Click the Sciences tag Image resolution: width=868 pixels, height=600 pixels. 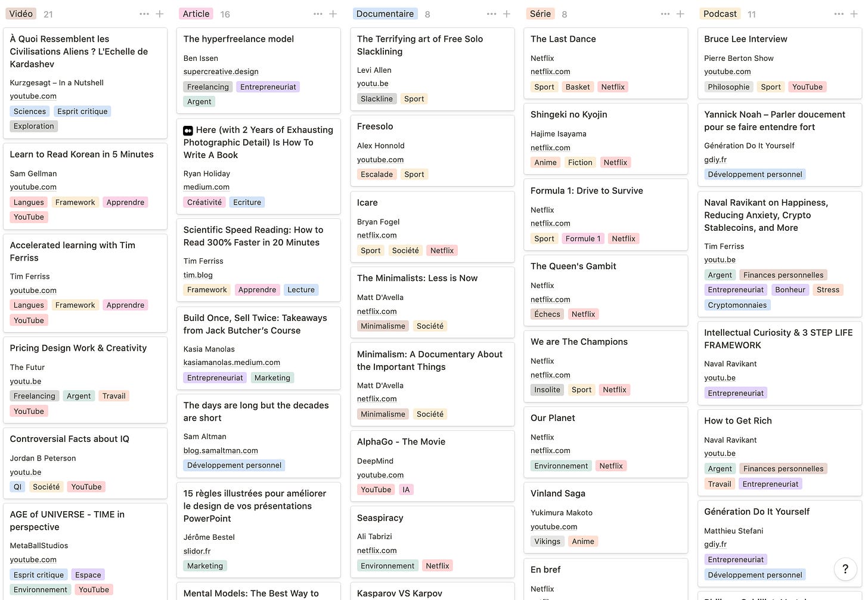pyautogui.click(x=30, y=112)
